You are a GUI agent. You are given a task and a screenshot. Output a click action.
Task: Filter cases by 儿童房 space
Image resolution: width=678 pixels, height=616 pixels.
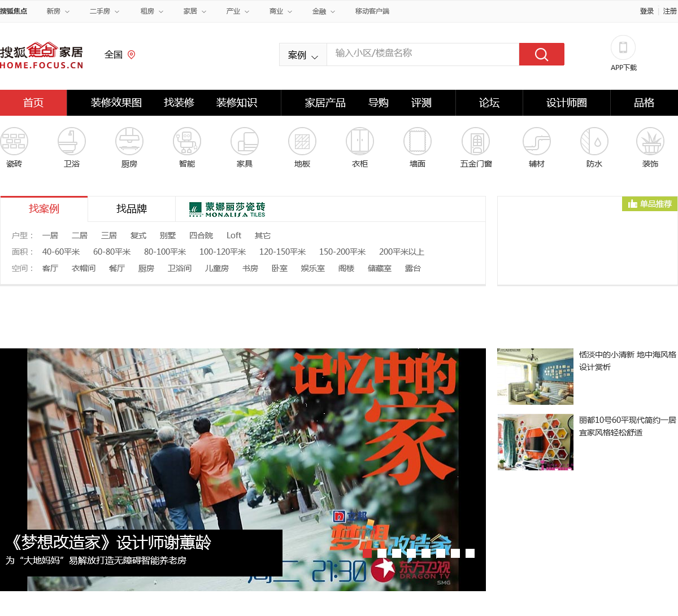point(217,268)
